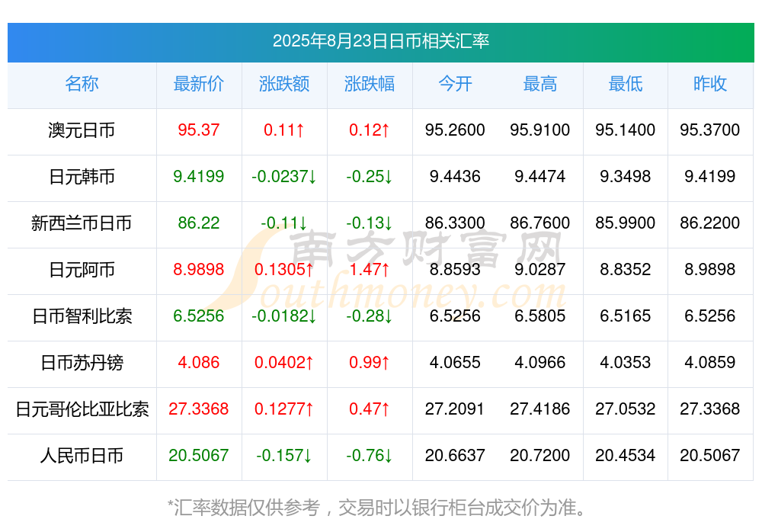Screen dimensions: 762x532
Task: Click the 涨跌额 column header
Action: coord(284,84)
